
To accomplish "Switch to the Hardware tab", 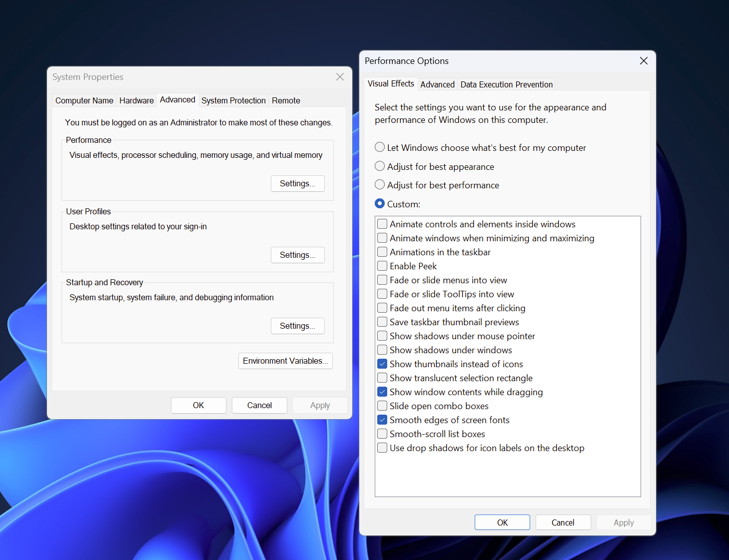I will point(136,100).
